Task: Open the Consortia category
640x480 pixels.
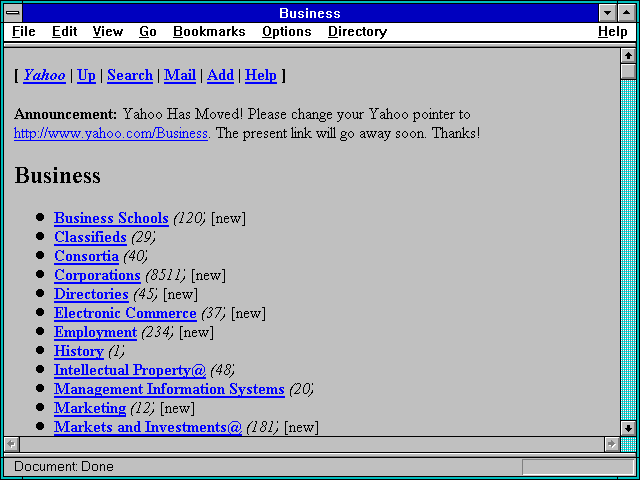Action: click(x=87, y=256)
